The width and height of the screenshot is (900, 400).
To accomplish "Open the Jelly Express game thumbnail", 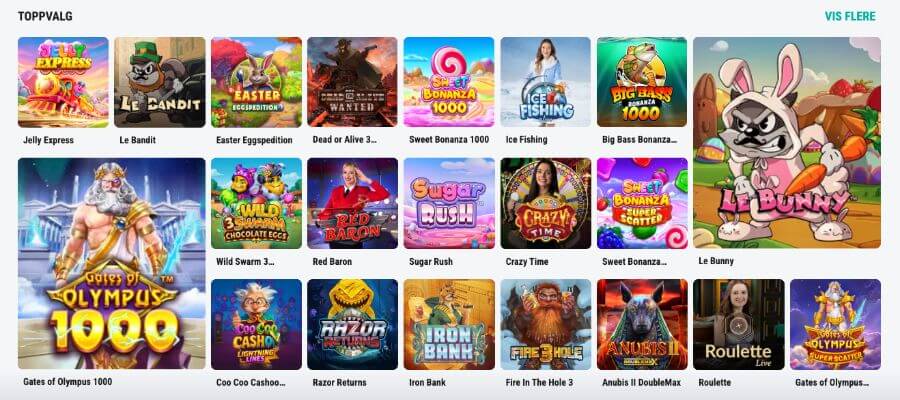I will 63,82.
